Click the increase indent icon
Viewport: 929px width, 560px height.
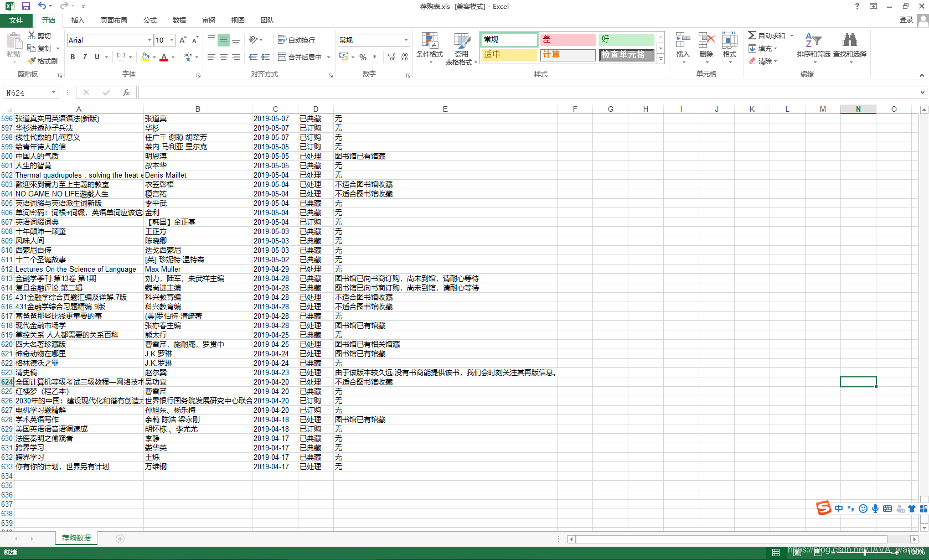click(x=265, y=57)
